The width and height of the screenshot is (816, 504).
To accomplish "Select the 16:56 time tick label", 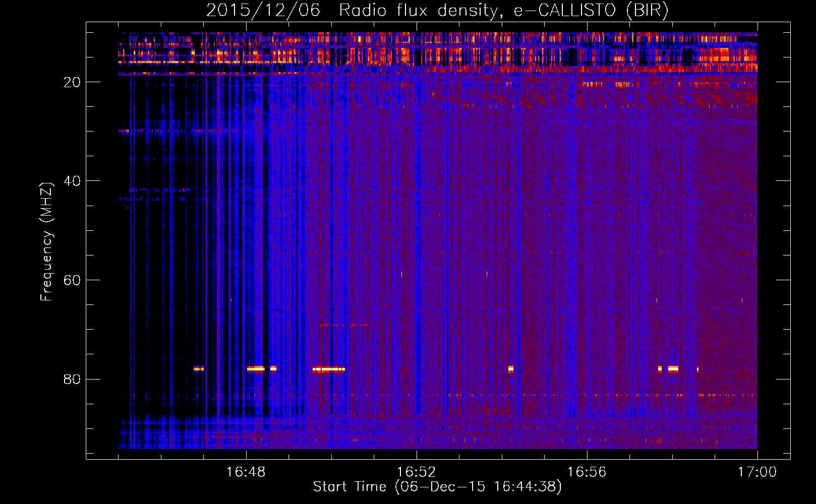I will pos(587,472).
